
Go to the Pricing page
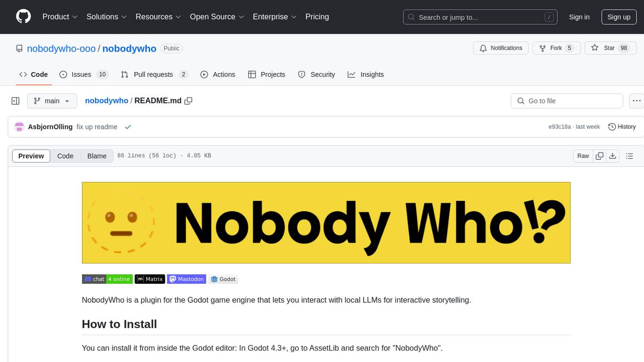click(x=317, y=17)
